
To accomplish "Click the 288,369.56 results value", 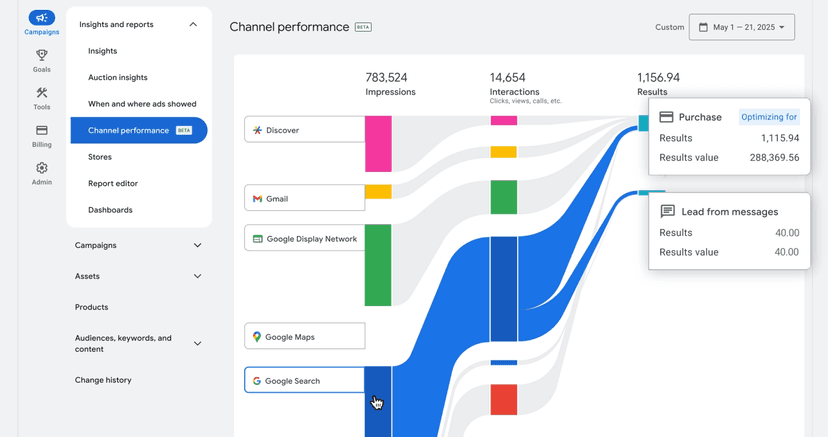I will (x=774, y=157).
